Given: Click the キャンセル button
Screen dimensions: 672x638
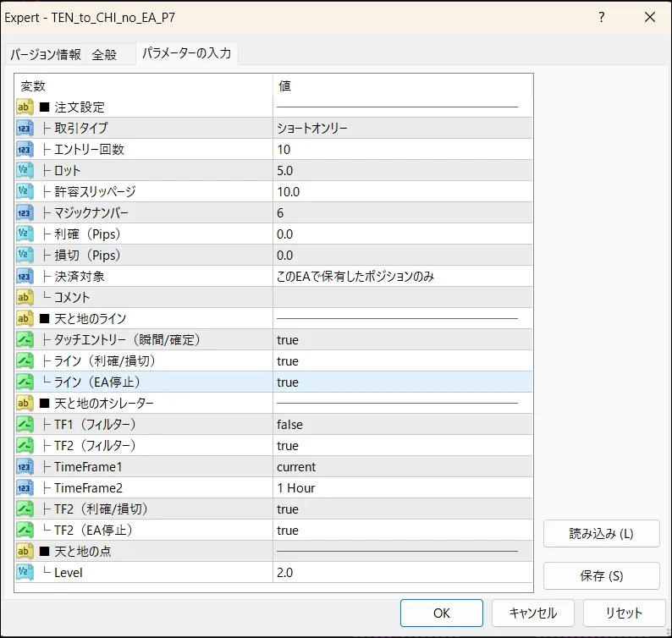Looking at the screenshot, I should click(532, 613).
